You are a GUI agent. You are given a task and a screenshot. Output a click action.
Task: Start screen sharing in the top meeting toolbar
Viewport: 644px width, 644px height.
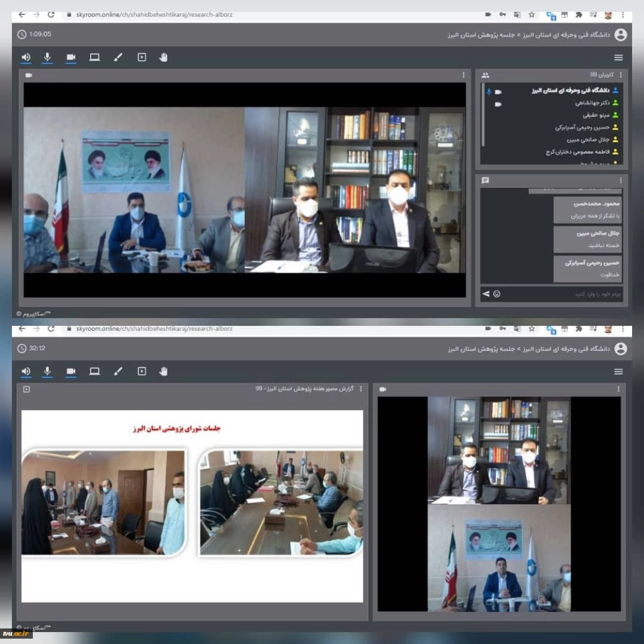coord(94,57)
